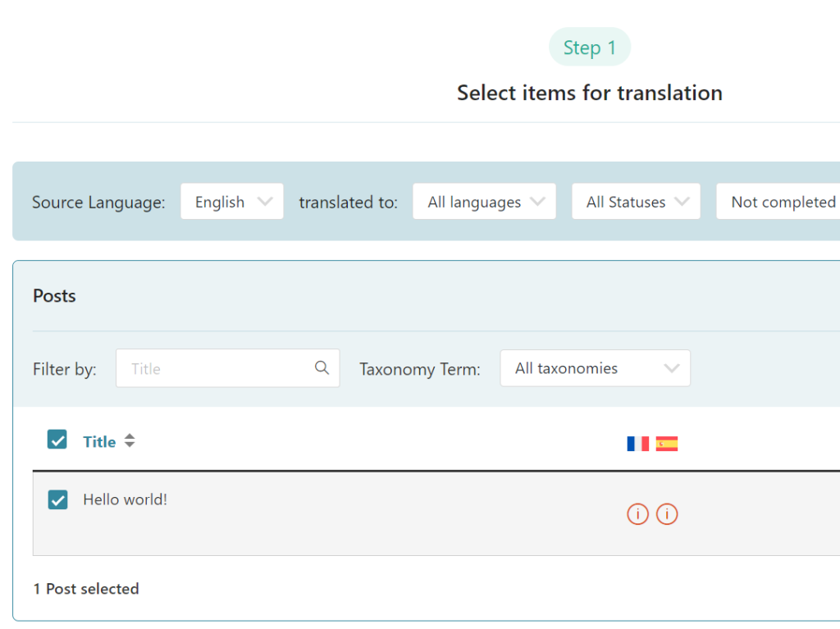Click the search magnifier in Title filter
The width and height of the screenshot is (840, 629).
(x=322, y=367)
